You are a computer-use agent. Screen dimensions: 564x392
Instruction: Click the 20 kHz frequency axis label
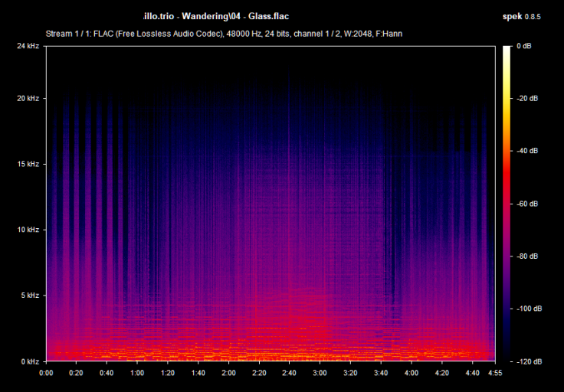click(28, 99)
